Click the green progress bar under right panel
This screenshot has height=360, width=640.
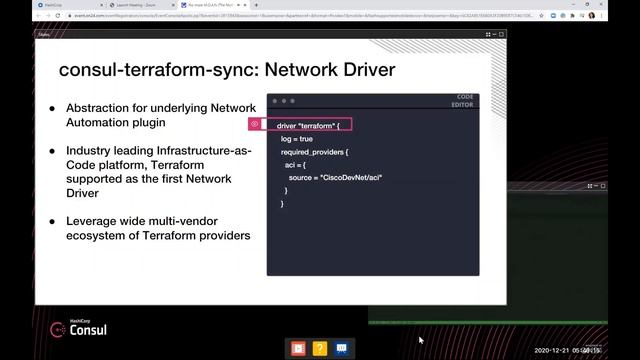[x=488, y=322]
